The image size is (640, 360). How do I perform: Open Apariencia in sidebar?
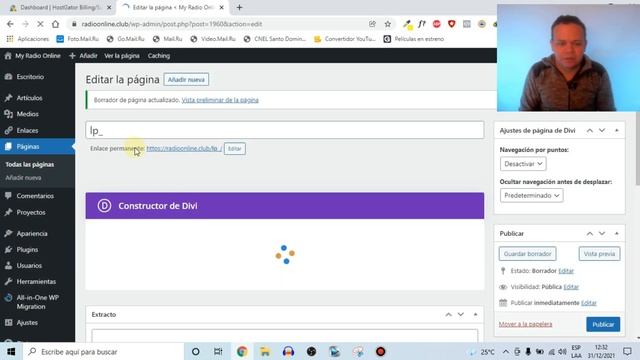[32, 233]
